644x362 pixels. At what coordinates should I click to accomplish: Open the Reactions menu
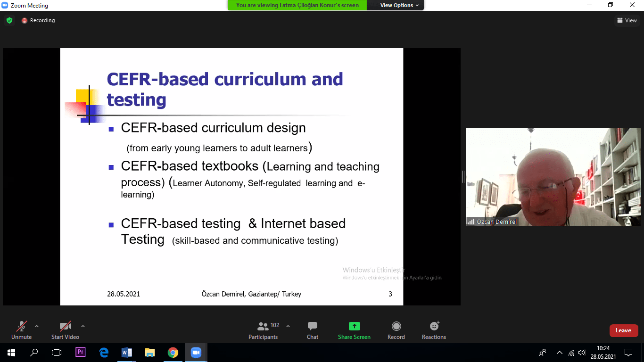(x=434, y=330)
